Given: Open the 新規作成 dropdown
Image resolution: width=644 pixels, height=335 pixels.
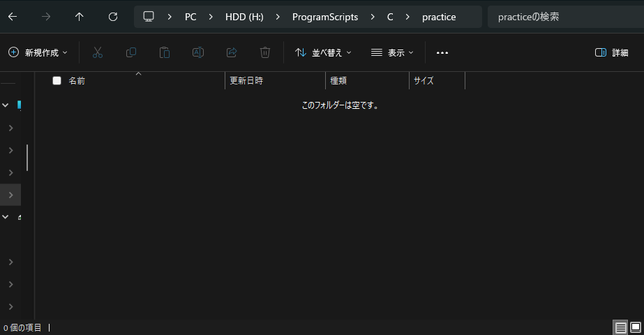Looking at the screenshot, I should coord(38,52).
